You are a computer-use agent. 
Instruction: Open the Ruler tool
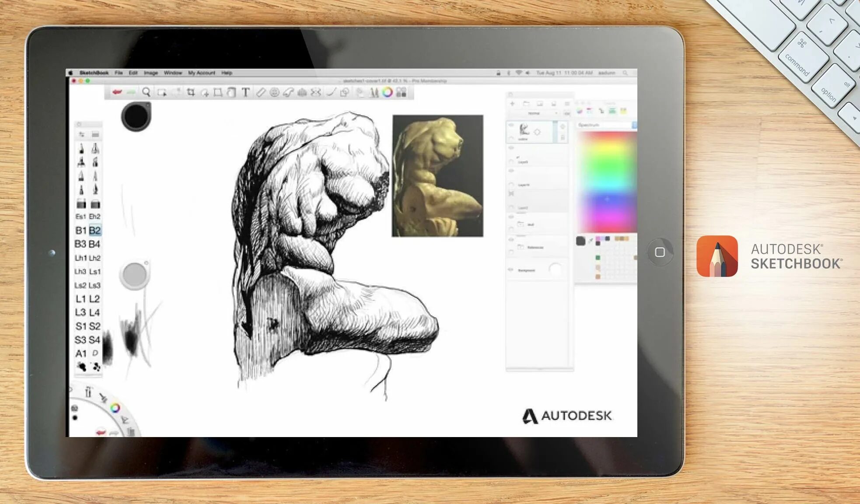click(x=260, y=92)
